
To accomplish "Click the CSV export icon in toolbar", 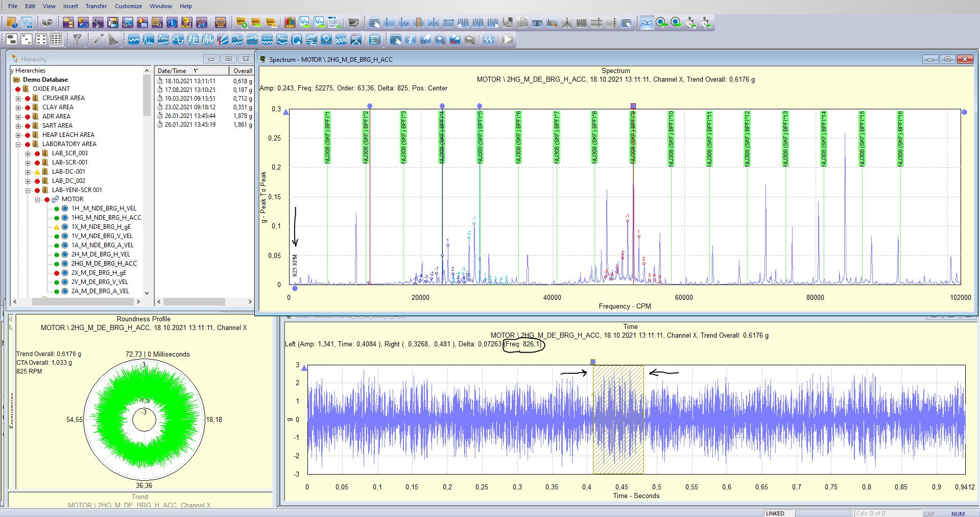I will point(290,22).
